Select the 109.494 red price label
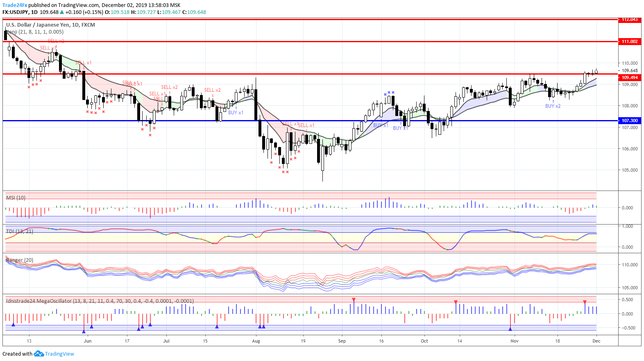 630,77
